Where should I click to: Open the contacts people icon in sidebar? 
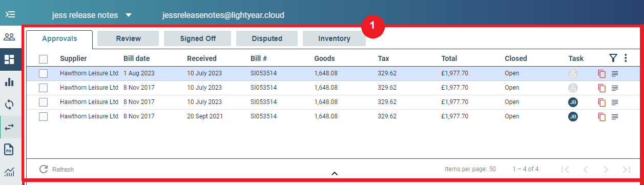(x=10, y=37)
